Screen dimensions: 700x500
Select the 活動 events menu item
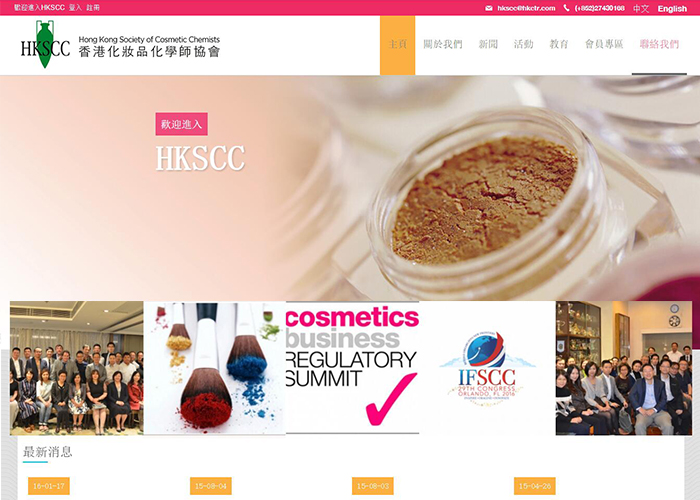click(523, 45)
